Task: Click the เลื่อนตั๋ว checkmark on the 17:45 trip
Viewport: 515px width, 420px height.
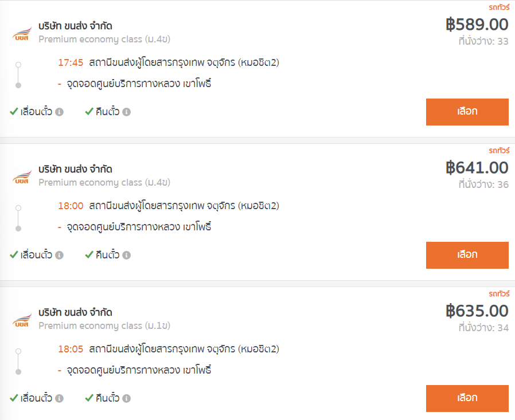Action: click(x=14, y=112)
